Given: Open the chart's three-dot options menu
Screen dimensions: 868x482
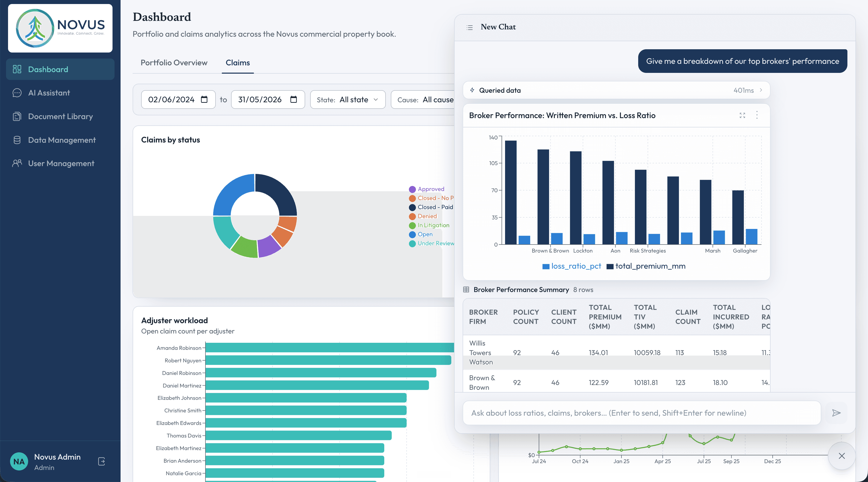Looking at the screenshot, I should pyautogui.click(x=757, y=115).
